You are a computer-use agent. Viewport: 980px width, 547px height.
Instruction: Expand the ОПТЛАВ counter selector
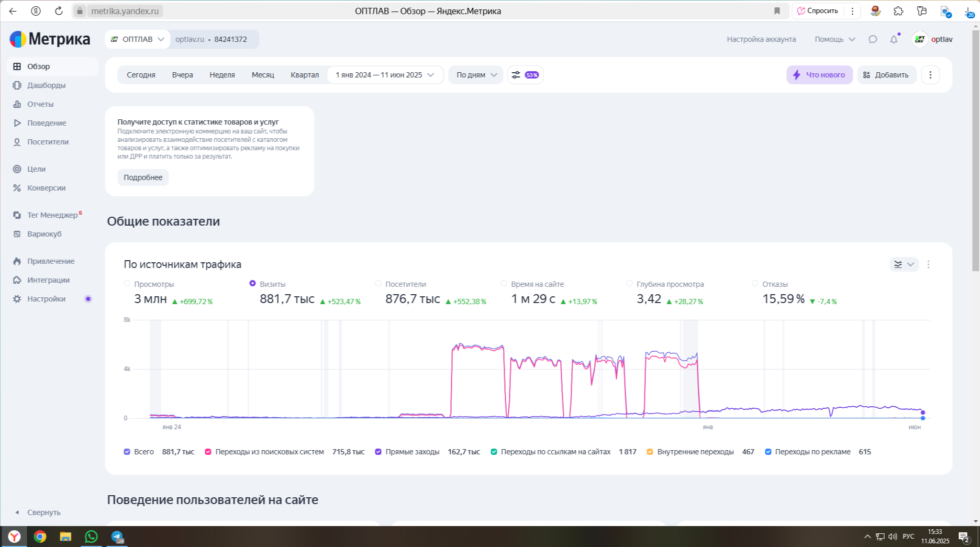tap(137, 39)
